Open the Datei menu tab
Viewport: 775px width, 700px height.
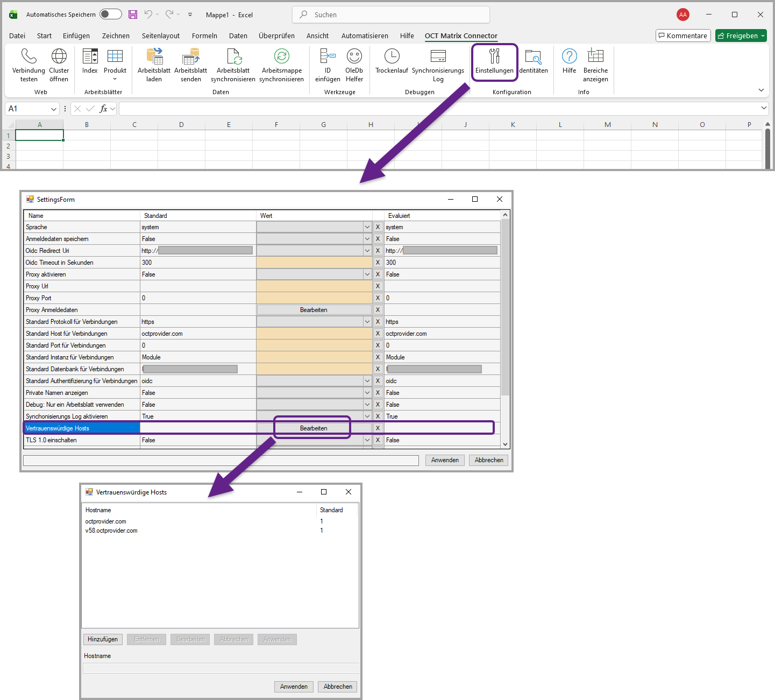[17, 36]
